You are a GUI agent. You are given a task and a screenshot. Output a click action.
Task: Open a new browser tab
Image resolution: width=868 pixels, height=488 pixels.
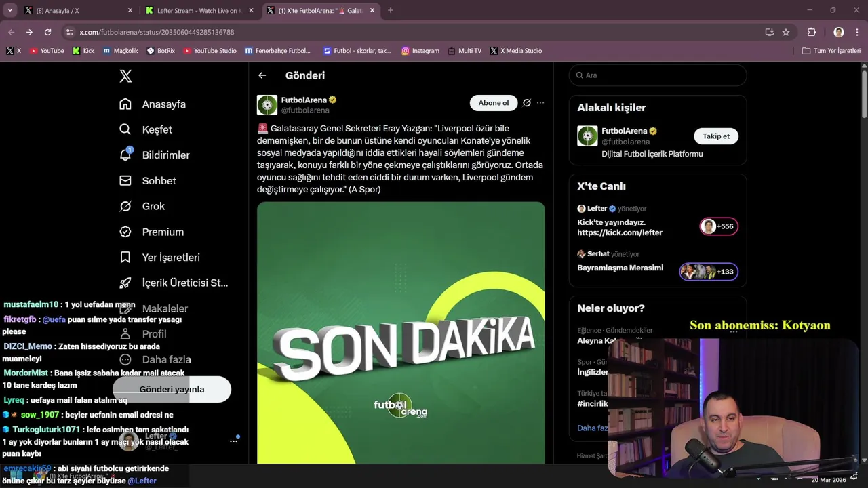(390, 10)
